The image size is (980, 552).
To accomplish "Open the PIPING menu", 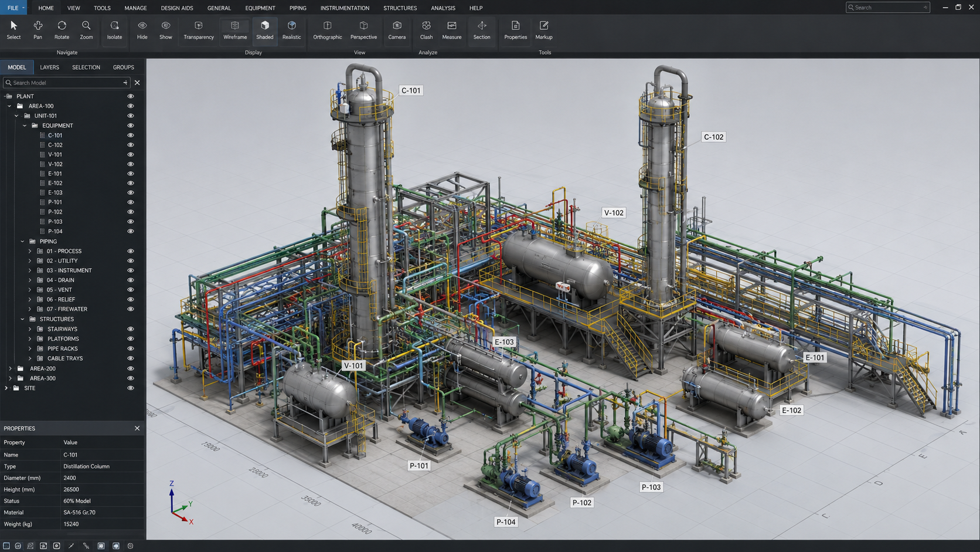I will pos(298,8).
